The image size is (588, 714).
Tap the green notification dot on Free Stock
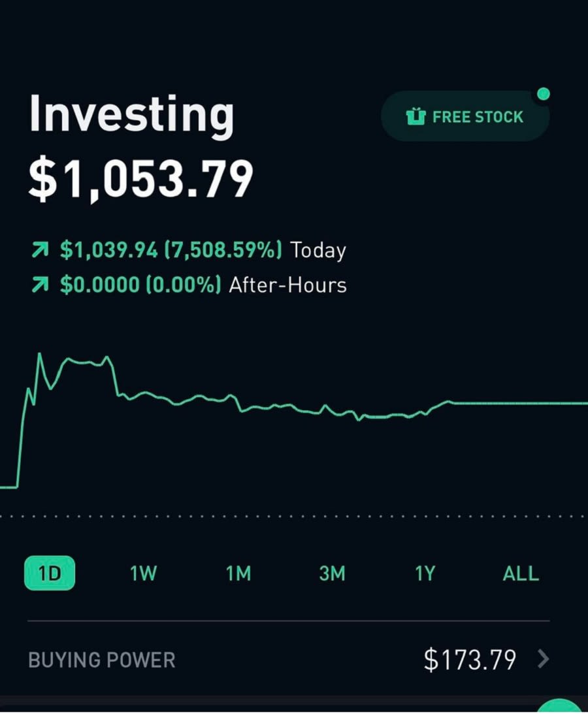[543, 95]
